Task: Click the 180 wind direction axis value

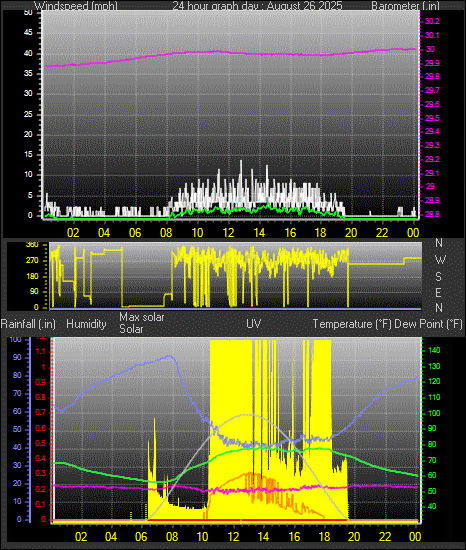Action: pos(32,276)
